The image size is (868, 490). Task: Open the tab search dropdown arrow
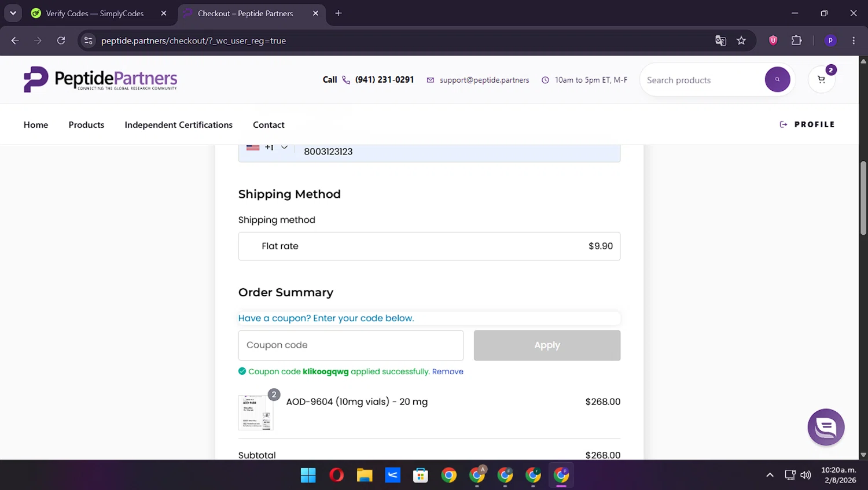(13, 13)
